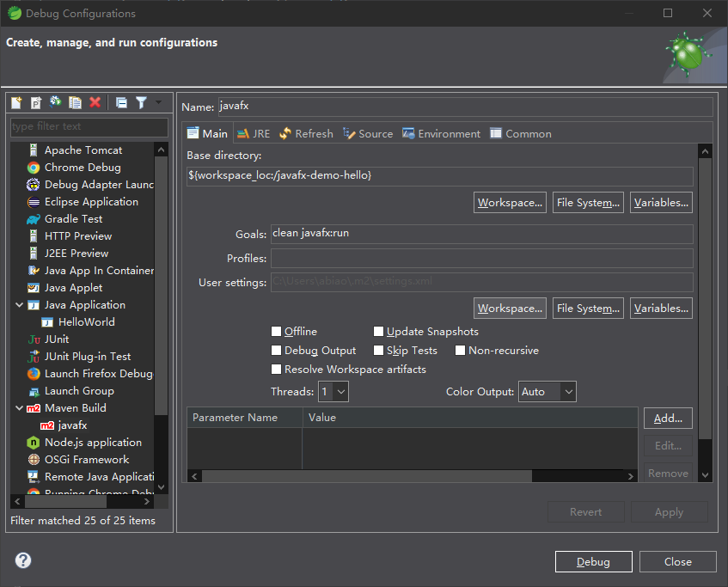Image resolution: width=728 pixels, height=587 pixels.
Task: Collapse the Maven Build tree node
Action: pyautogui.click(x=20, y=407)
